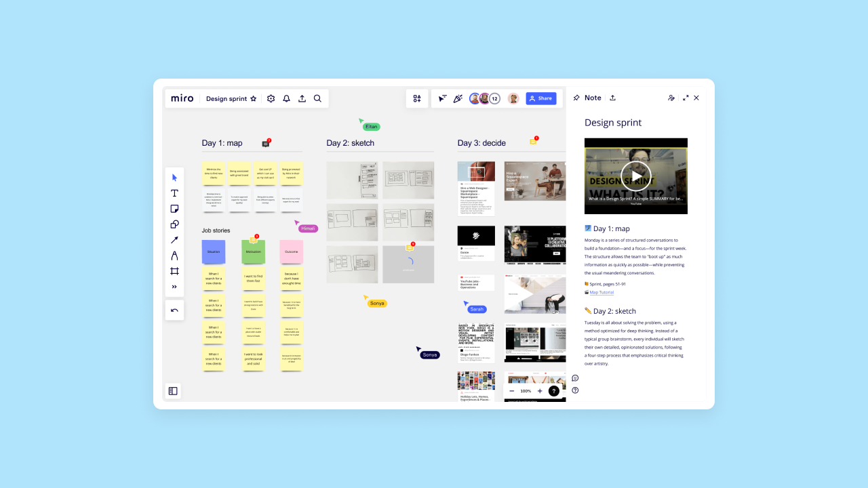Click the blue Share button

[540, 98]
